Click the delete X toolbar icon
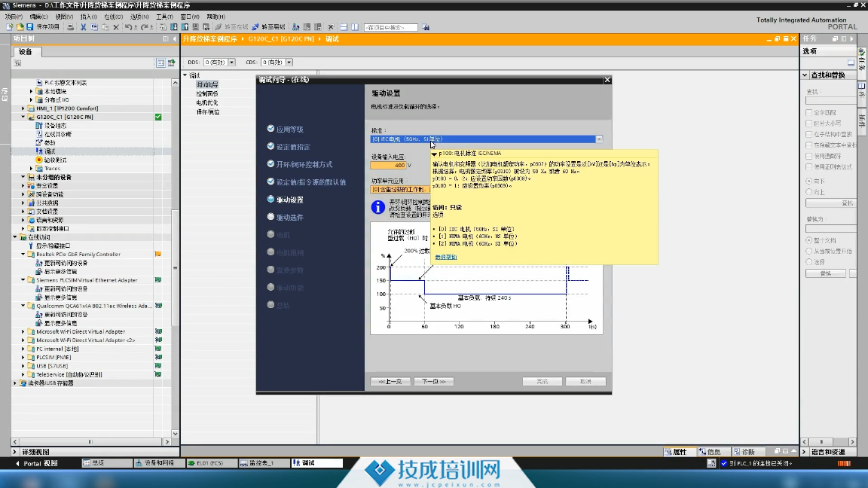The width and height of the screenshot is (868, 488). pos(116,26)
